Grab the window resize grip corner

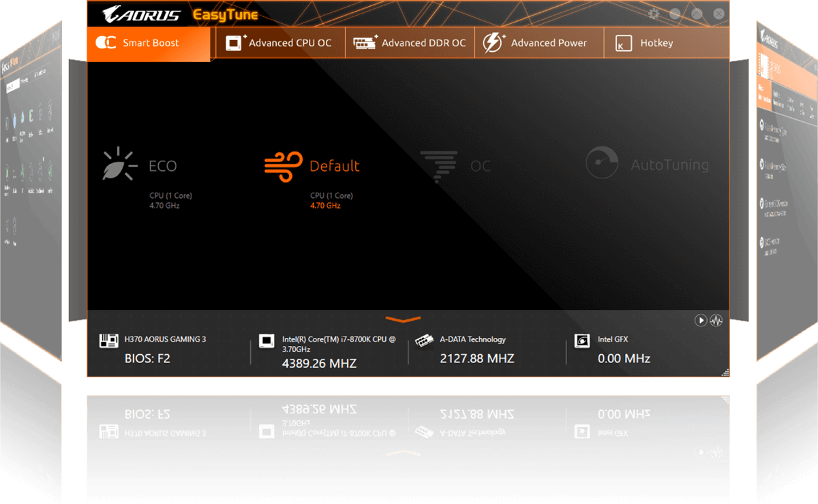724,372
